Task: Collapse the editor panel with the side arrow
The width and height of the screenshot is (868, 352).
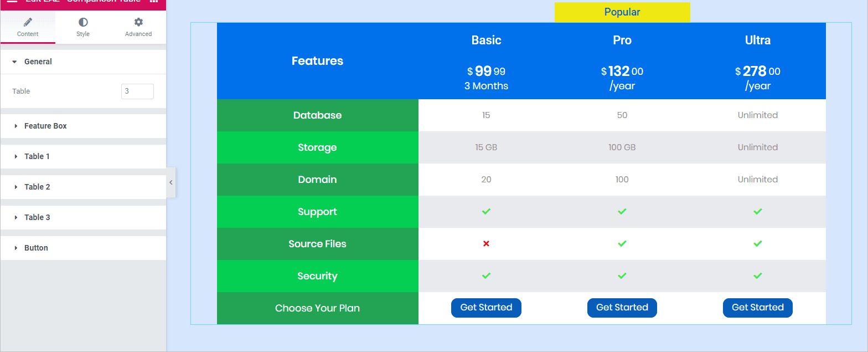Action: [171, 182]
